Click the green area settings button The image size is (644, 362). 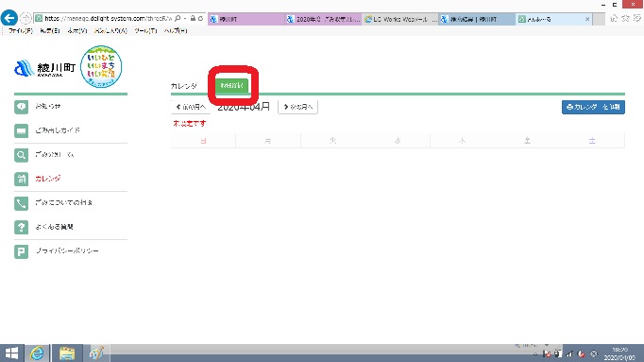[232, 85]
